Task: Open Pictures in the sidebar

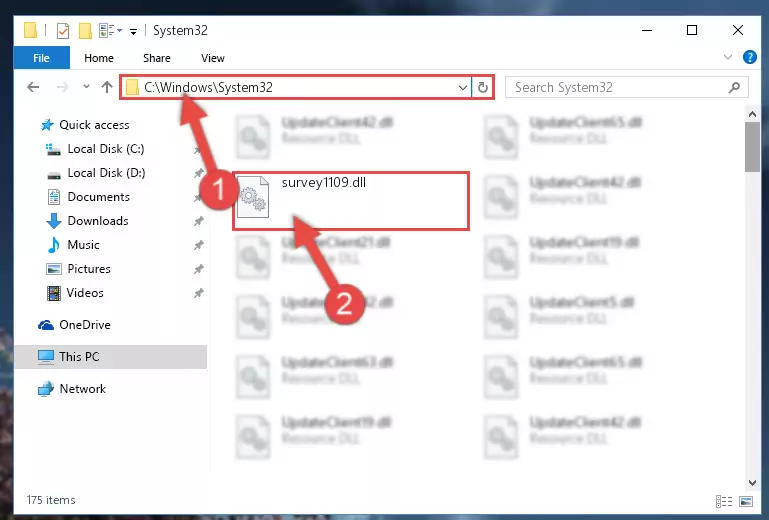Action: click(x=89, y=269)
